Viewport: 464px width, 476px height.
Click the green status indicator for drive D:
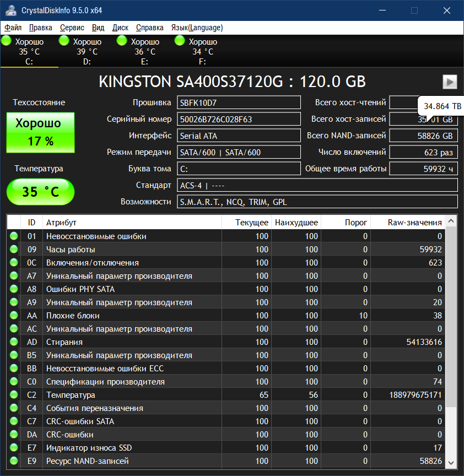pyautogui.click(x=64, y=40)
